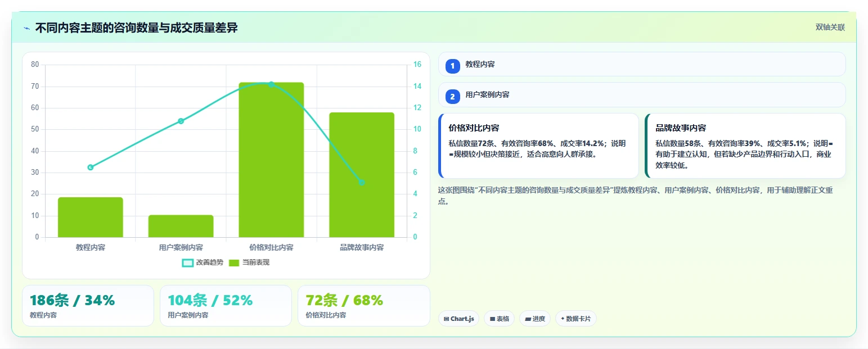Click the green bar for 教程内容

(91, 217)
